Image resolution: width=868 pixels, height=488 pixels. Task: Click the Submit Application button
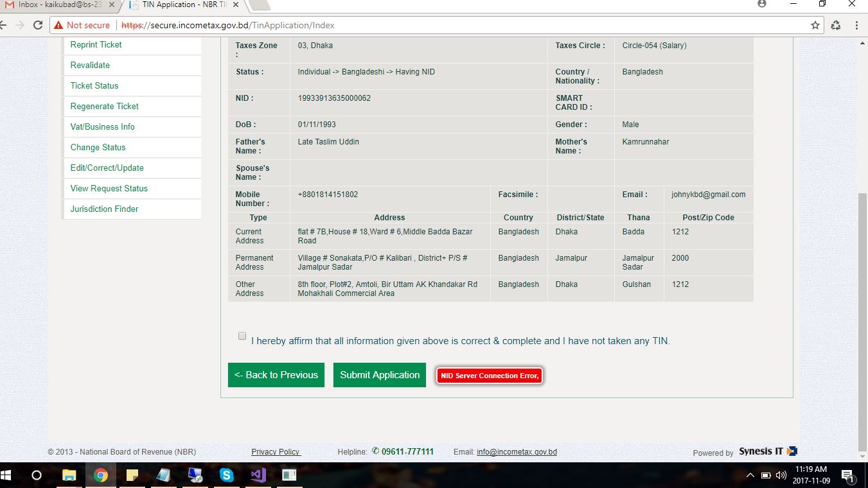click(x=379, y=375)
